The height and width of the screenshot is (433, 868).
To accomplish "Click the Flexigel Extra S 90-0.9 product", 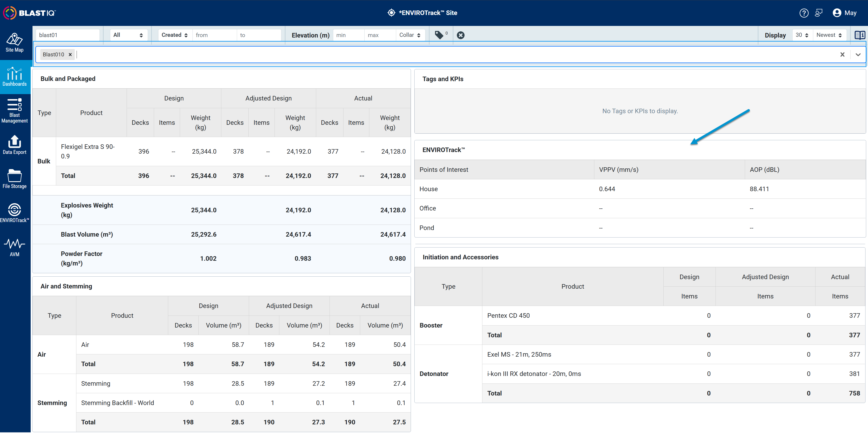I will [88, 151].
